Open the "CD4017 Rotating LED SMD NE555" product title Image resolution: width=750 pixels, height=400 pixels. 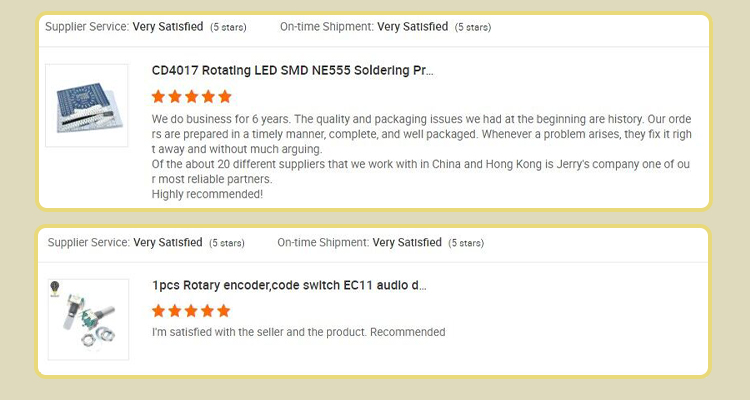click(x=292, y=71)
